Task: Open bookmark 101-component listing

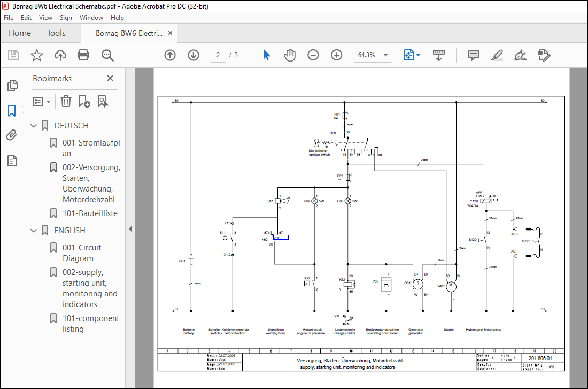Action: 91,323
